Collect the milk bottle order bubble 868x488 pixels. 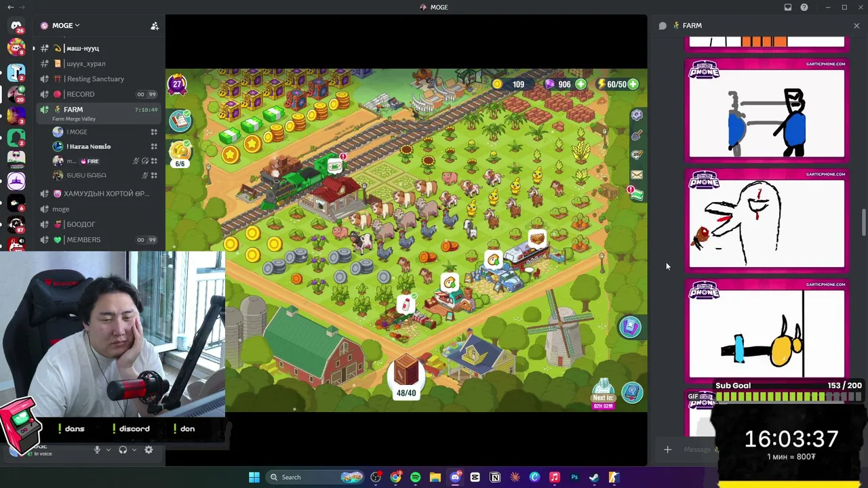tap(406, 304)
